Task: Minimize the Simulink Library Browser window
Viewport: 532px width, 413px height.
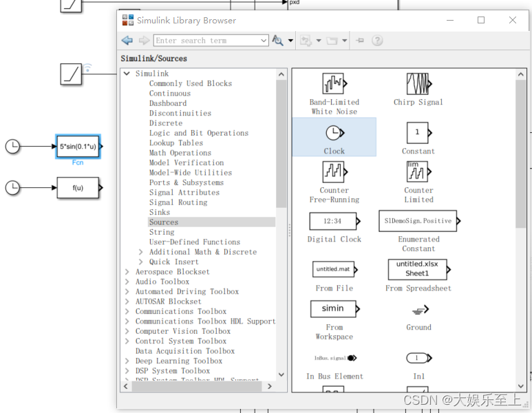Action: tap(450, 20)
